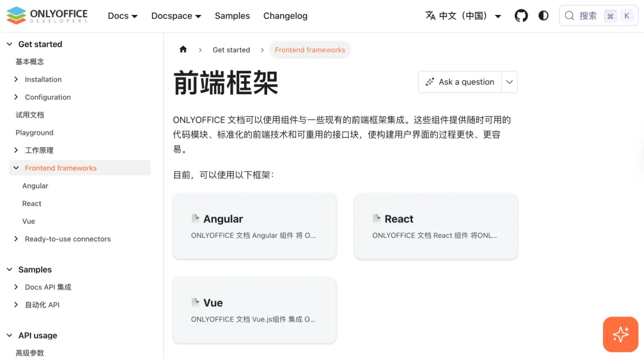Click the magnifier icon in search box
644x359 pixels.
click(x=569, y=16)
